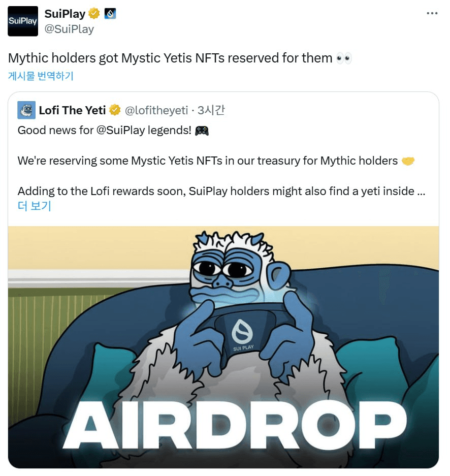Click the handshake emoji after Mythic holders

(x=408, y=161)
